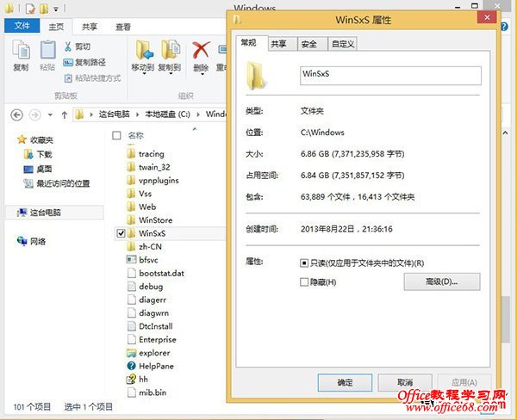Image resolution: width=517 pixels, height=420 pixels.
Task: Click Copy path (复制路径)
Action: [x=84, y=62]
